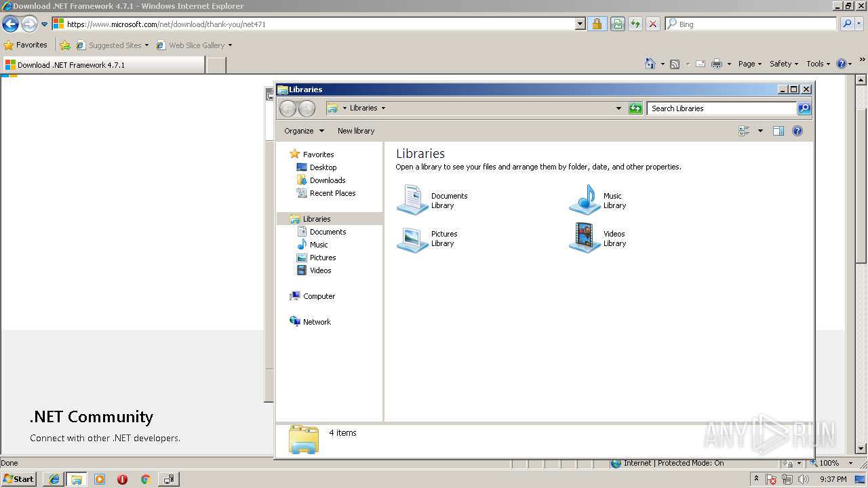Click Google Chrome taskbar icon
The image size is (868, 488).
pyautogui.click(x=145, y=479)
